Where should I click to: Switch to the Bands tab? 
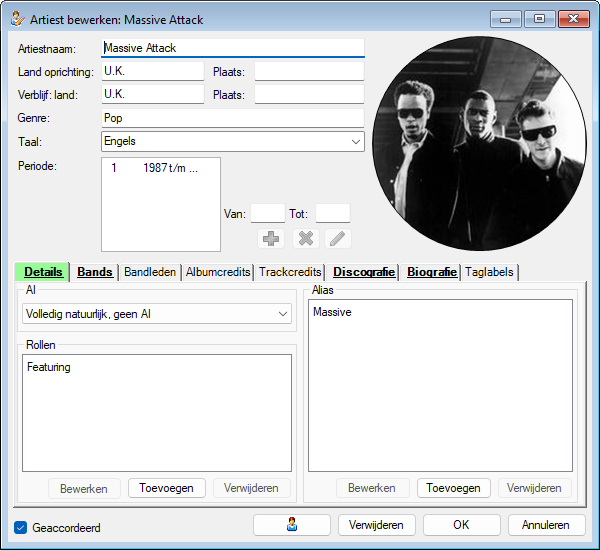tap(95, 272)
